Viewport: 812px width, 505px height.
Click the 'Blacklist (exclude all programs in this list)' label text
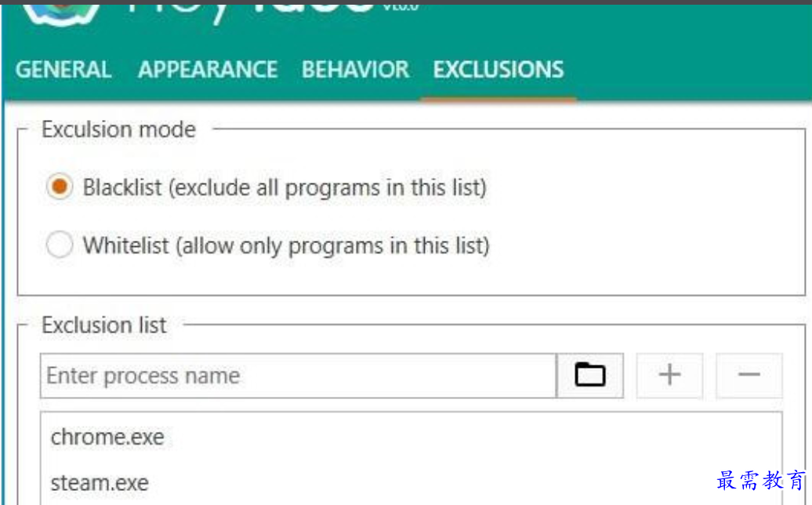285,188
